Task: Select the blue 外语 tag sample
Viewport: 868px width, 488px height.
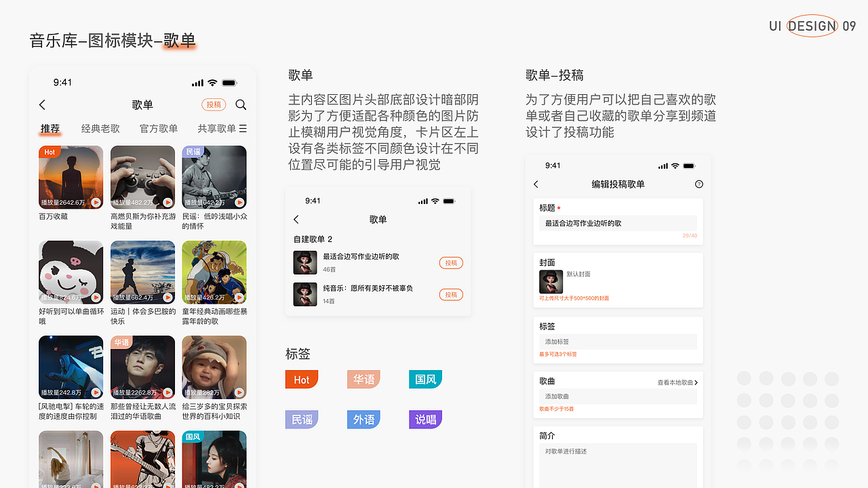Action: (x=363, y=420)
